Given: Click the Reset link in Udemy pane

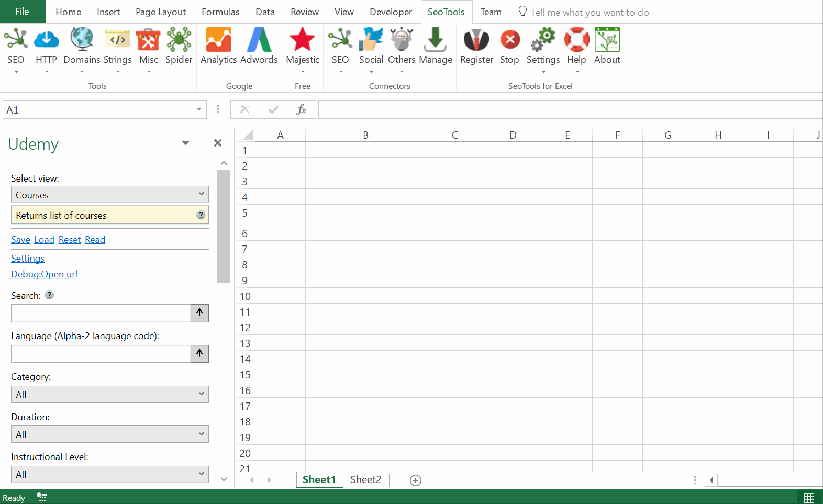Looking at the screenshot, I should 70,240.
